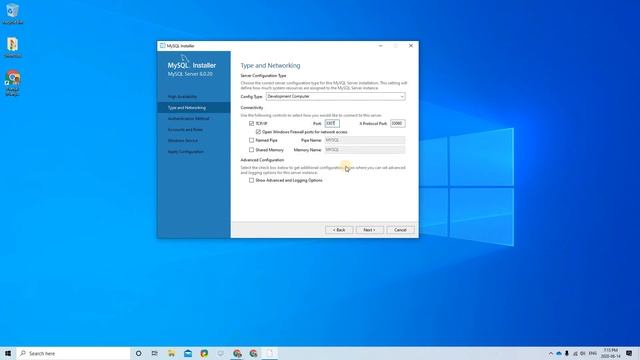
Task: Click the Memory Name field
Action: coord(365,150)
